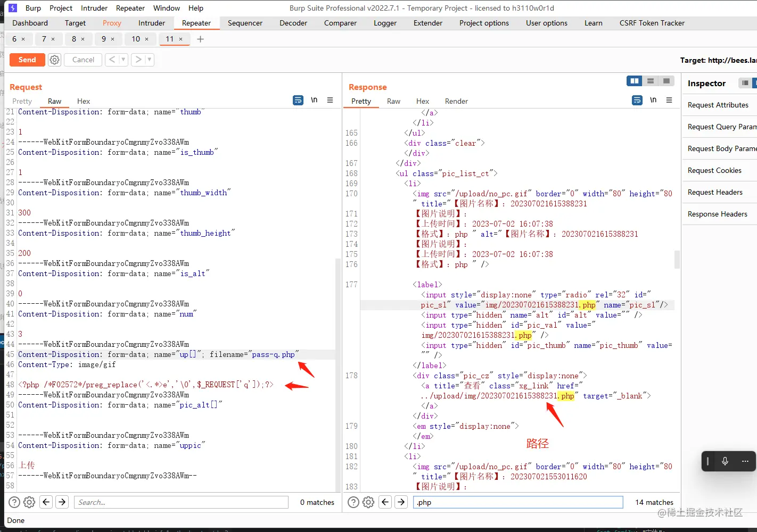This screenshot has height=532, width=757.
Task: Open Request search settings gear
Action: point(29,502)
